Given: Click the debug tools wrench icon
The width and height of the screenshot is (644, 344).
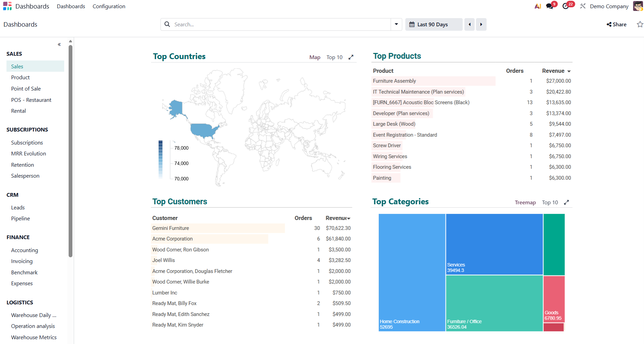Looking at the screenshot, I should tap(583, 6).
